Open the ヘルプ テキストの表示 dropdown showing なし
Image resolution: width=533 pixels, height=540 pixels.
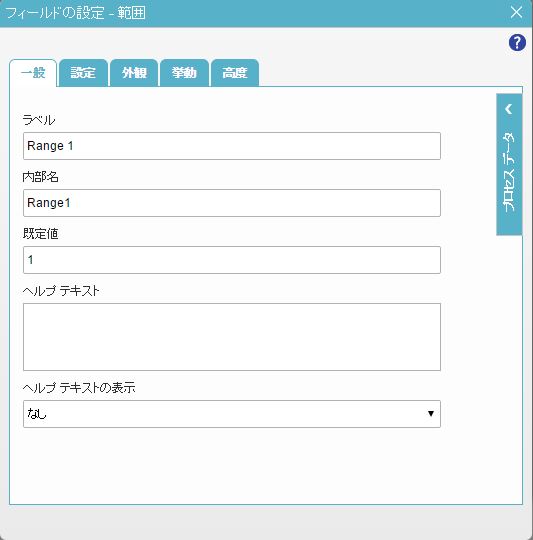pos(232,414)
